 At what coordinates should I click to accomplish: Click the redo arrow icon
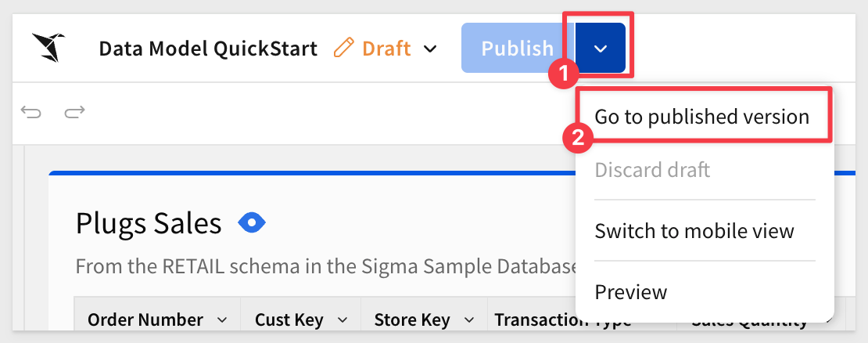(74, 113)
